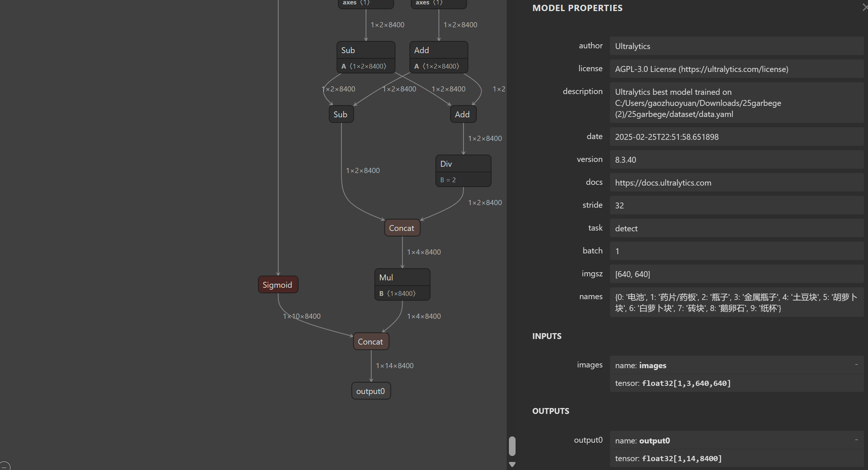Image resolution: width=868 pixels, height=470 pixels.
Task: Select the Sub node with input A
Action: point(365,50)
